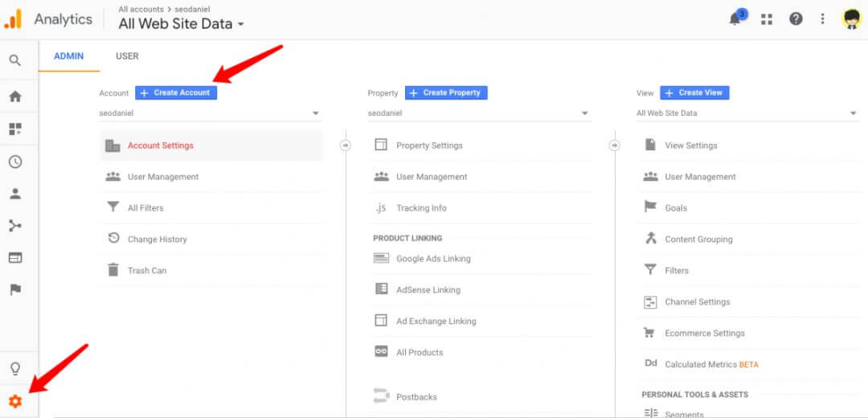868x418 pixels.
Task: Open Discover lightbulb icon
Action: [x=15, y=368]
